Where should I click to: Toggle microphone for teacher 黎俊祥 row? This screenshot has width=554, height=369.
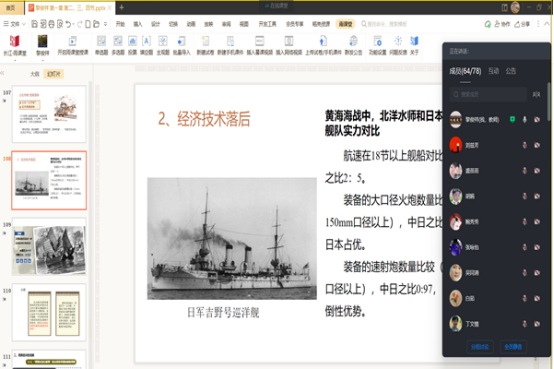(525, 120)
